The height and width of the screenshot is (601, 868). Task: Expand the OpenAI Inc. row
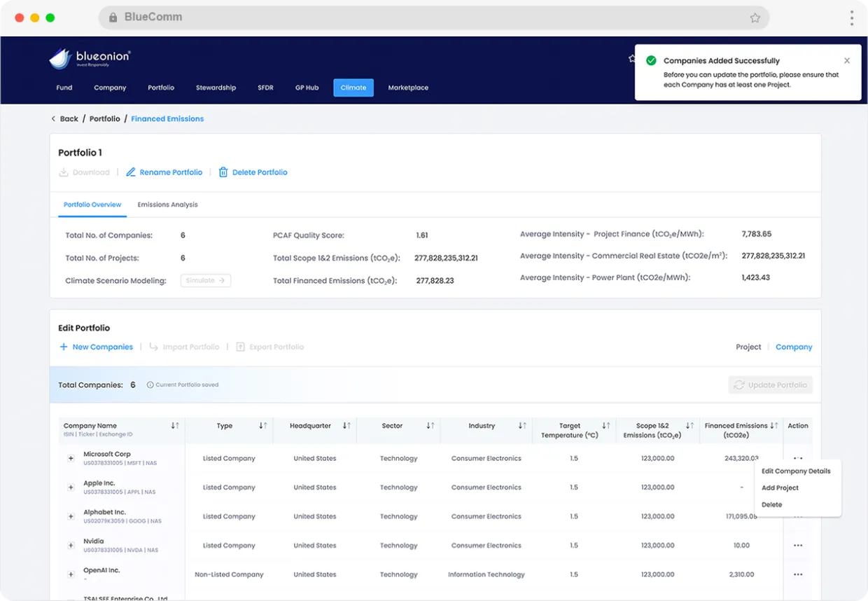[71, 574]
